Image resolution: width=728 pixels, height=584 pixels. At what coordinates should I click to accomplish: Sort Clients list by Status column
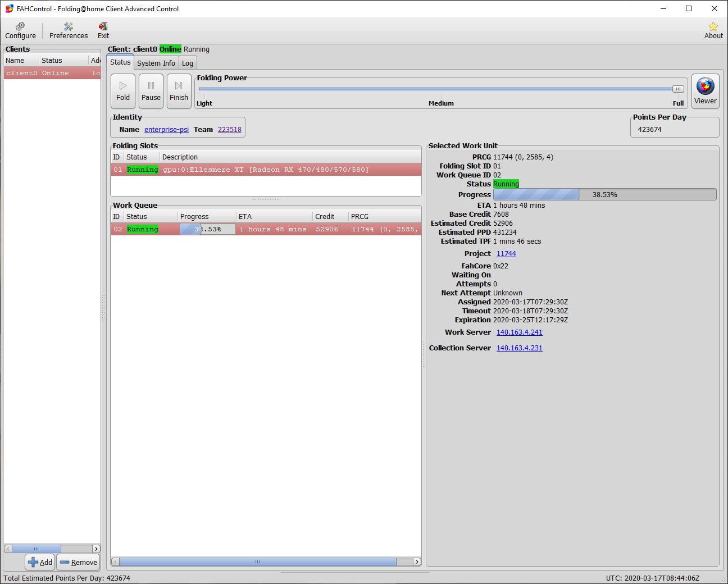[64, 61]
